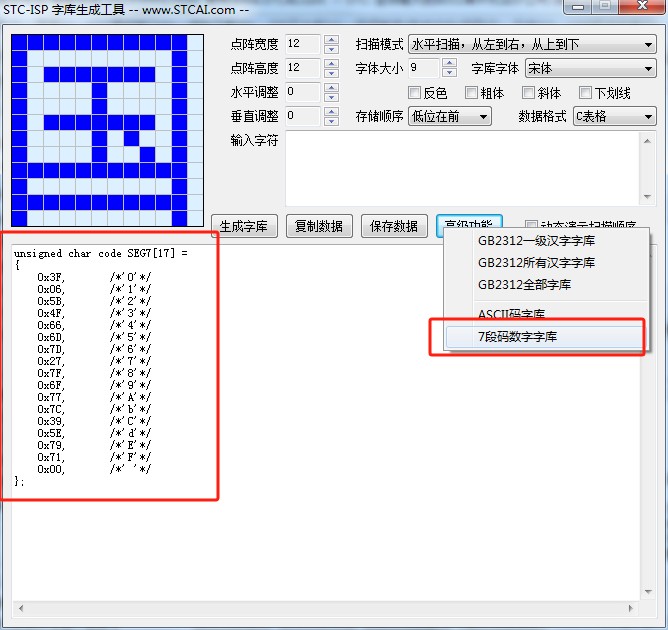The height and width of the screenshot is (630, 668).
Task: Increase the 垂直调整 value with up arrow
Action: click(331, 111)
